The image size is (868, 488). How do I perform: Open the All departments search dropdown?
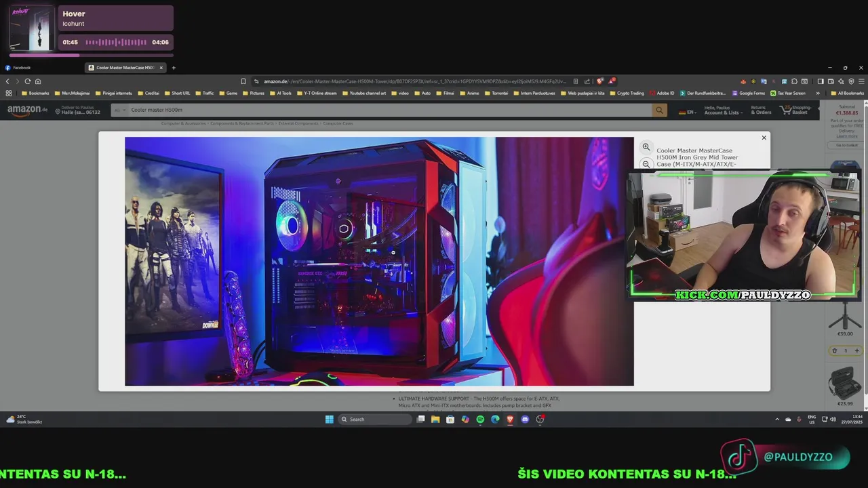119,110
